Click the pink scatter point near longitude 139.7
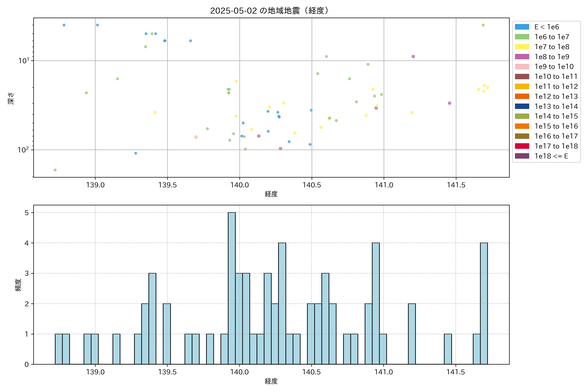 196,137
